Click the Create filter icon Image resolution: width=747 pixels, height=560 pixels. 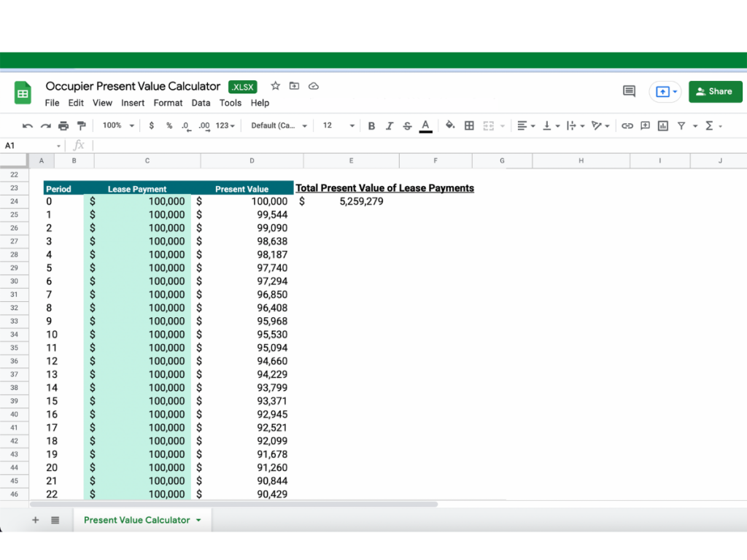(x=681, y=125)
